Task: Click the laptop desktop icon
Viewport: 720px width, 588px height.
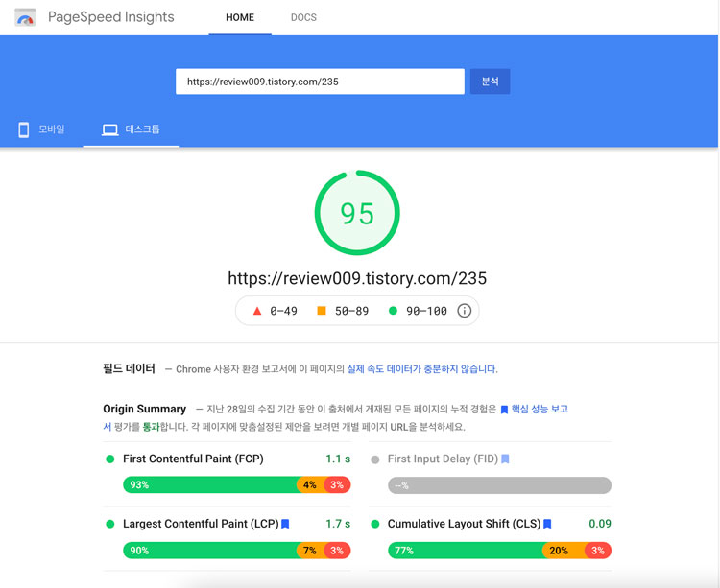Action: (x=109, y=129)
